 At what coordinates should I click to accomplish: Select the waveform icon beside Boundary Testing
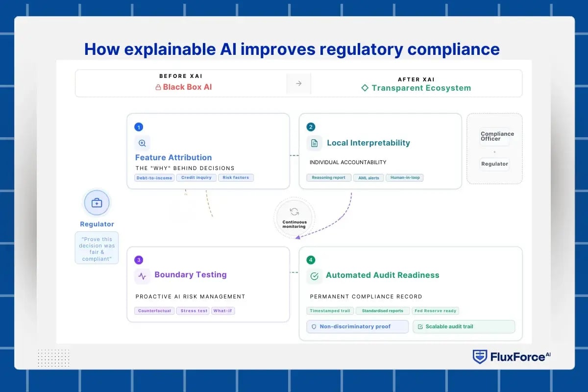coord(142,276)
